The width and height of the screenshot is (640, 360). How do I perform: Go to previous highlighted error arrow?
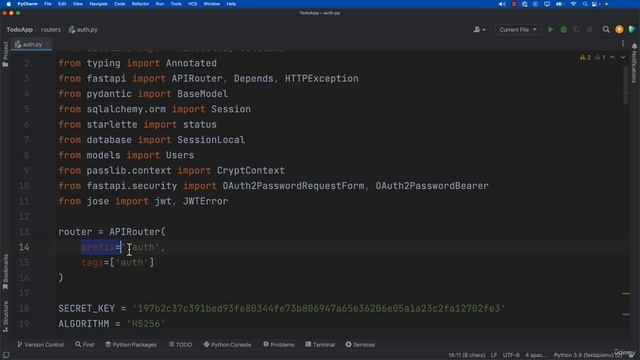click(x=612, y=58)
